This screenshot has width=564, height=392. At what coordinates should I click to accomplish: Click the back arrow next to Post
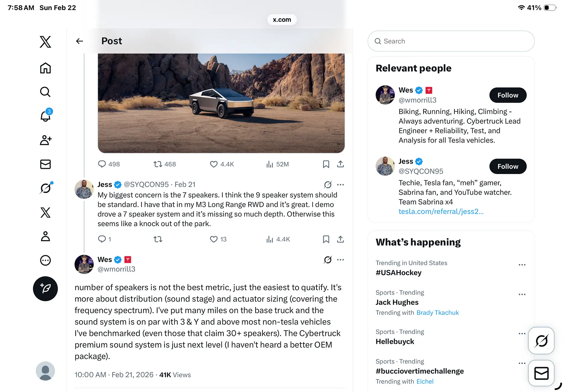click(80, 41)
